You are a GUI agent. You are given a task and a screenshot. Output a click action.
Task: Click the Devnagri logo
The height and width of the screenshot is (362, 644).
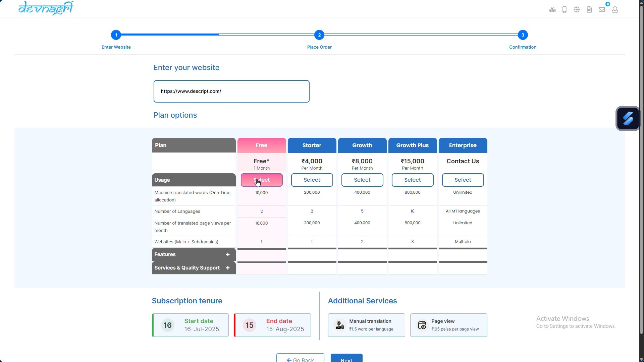click(x=46, y=8)
